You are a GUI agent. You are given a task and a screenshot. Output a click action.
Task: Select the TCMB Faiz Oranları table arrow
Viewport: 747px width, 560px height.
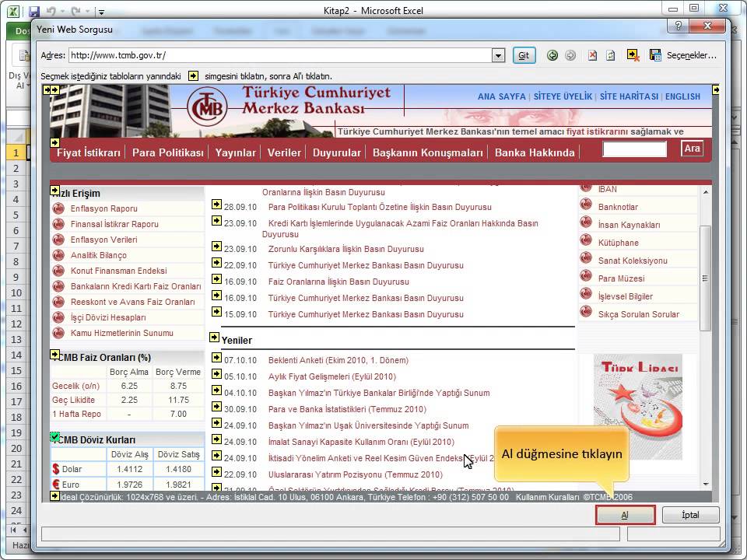pyautogui.click(x=54, y=355)
